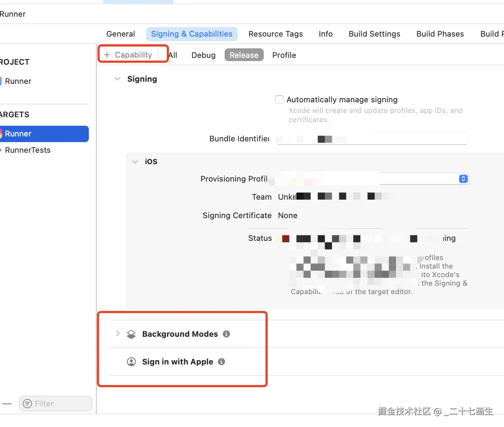Click the filter icon in Filter field
Screen dimensions: 504x427
tap(27, 404)
